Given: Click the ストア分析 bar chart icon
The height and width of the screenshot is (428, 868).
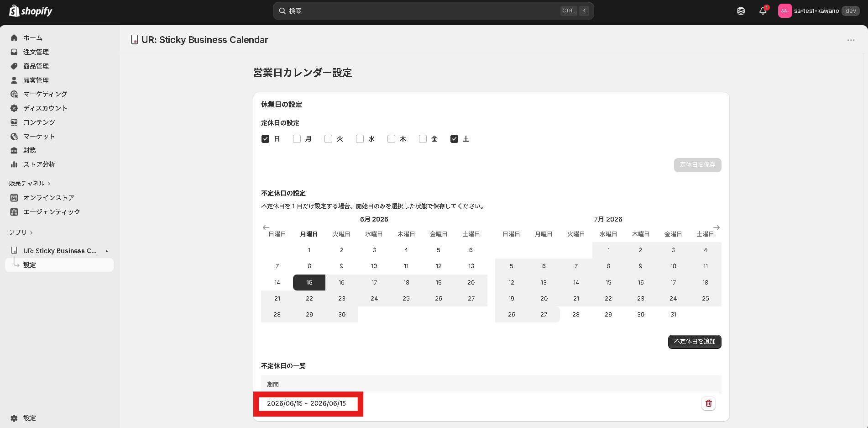Looking at the screenshot, I should point(14,164).
